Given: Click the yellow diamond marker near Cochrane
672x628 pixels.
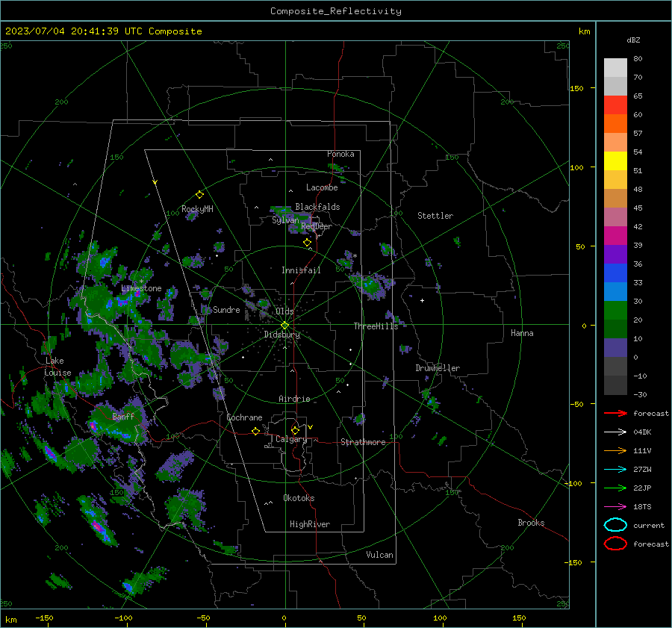Looking at the screenshot, I should click(255, 431).
